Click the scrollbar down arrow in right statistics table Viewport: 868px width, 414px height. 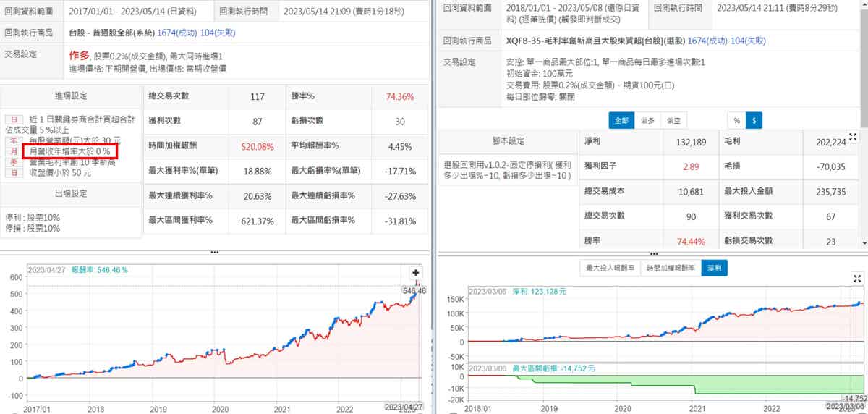pyautogui.click(x=864, y=242)
